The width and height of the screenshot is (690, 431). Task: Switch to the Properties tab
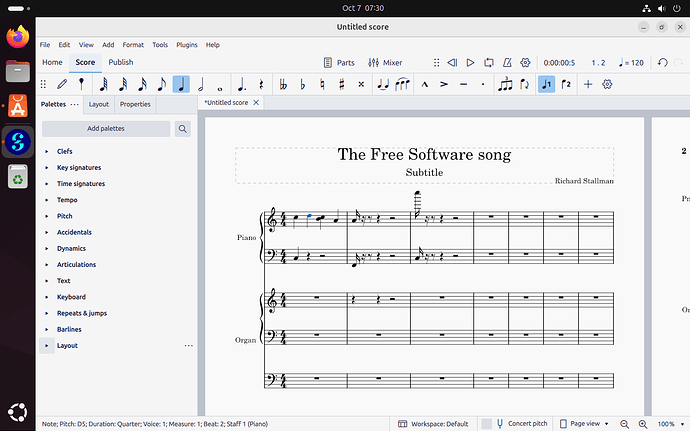[135, 104]
